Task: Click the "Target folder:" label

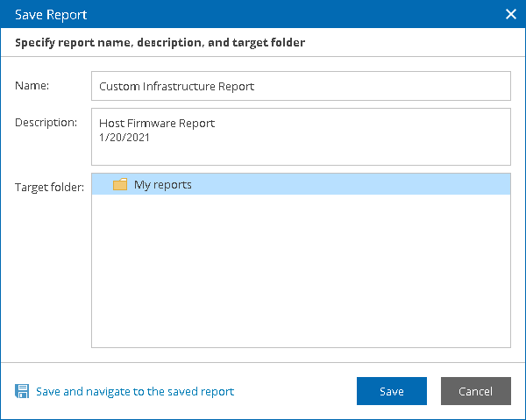Action: point(49,187)
